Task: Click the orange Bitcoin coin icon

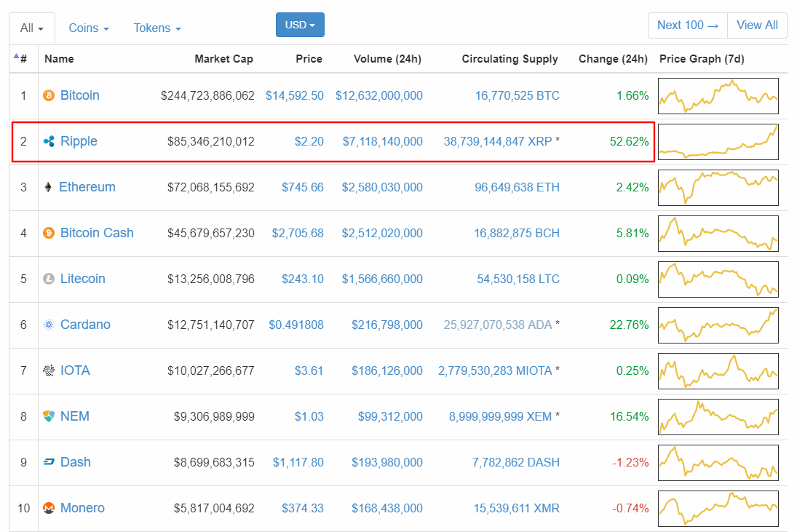Action: pyautogui.click(x=49, y=95)
